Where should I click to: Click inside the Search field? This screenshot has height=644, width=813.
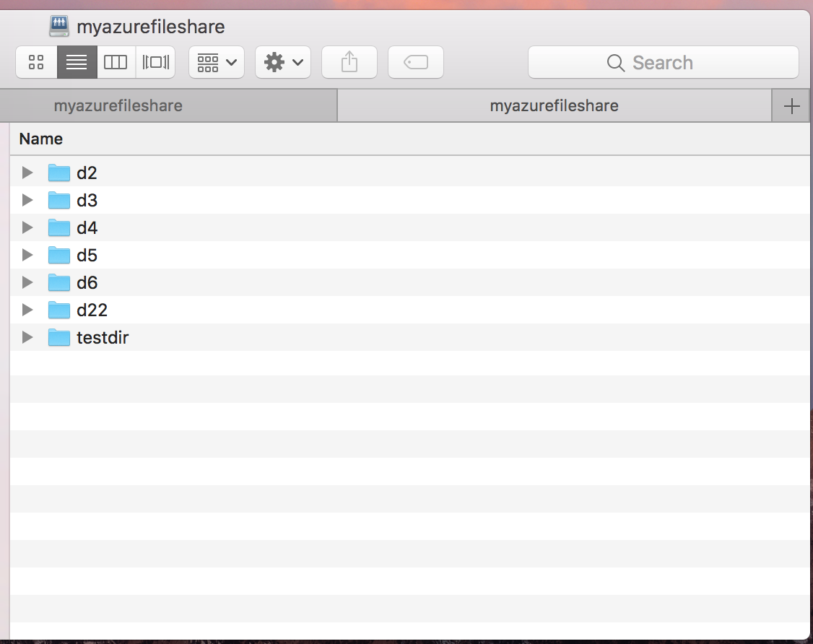pos(663,62)
